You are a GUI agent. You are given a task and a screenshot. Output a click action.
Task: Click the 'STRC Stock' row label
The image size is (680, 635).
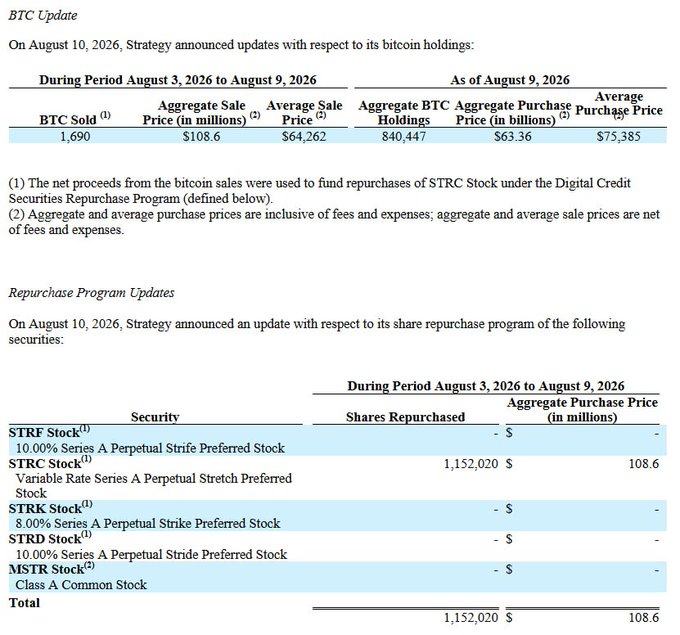pos(50,463)
